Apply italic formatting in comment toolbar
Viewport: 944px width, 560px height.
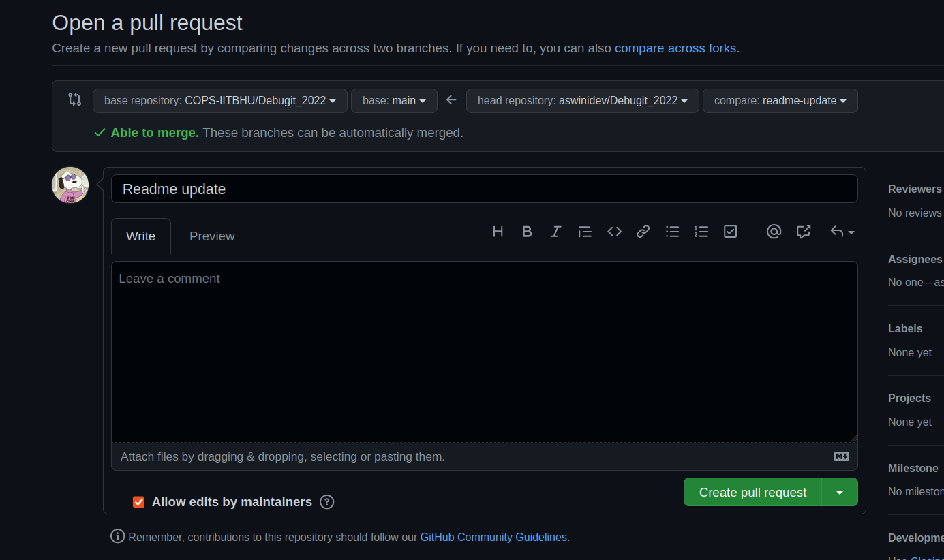coord(555,232)
